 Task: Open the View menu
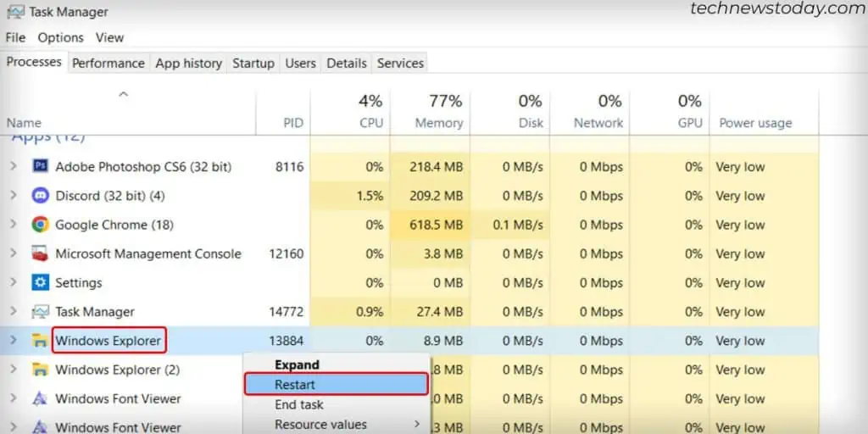coord(109,37)
